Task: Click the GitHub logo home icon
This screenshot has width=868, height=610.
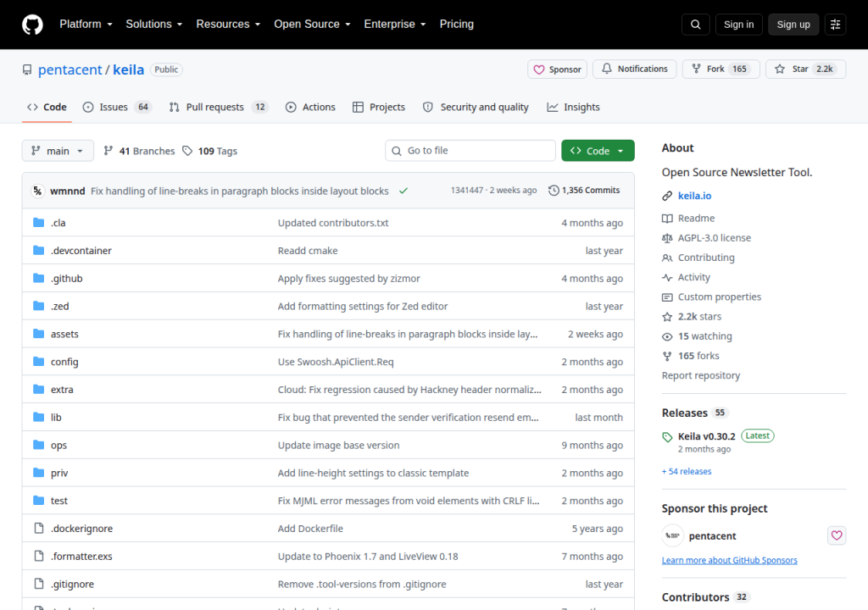Action: coord(32,25)
